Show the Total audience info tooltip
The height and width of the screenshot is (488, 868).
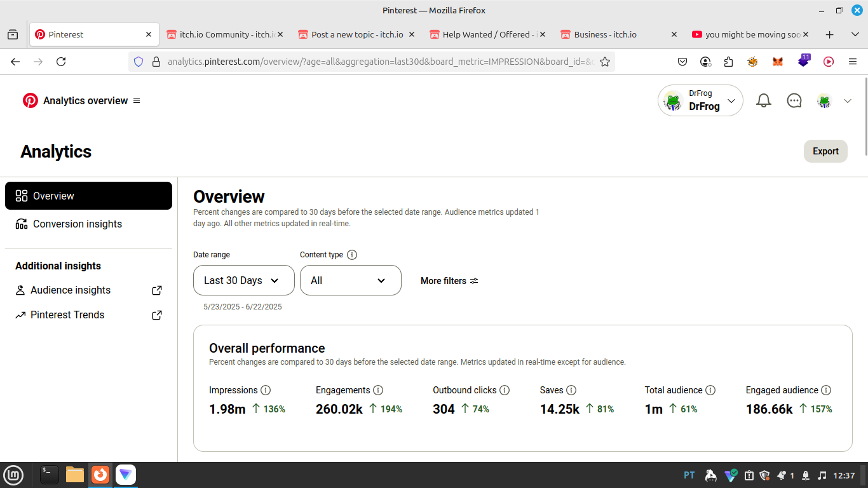pos(710,390)
